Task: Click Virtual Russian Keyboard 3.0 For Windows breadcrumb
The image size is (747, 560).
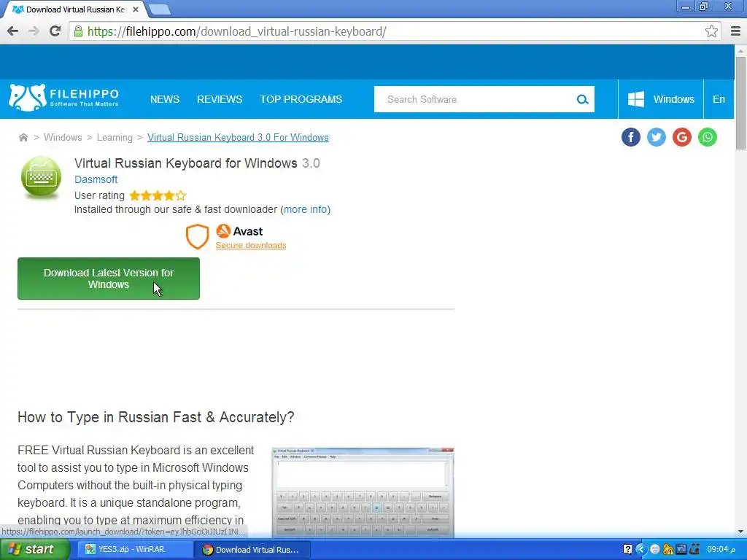Action: (x=238, y=138)
